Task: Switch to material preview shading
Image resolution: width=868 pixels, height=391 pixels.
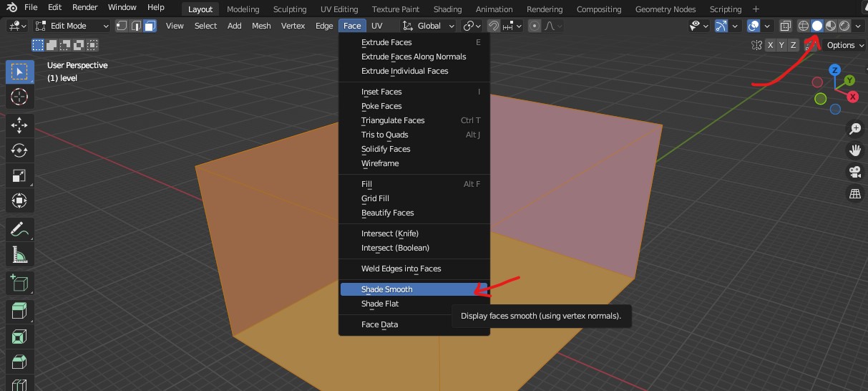Action: [831, 26]
